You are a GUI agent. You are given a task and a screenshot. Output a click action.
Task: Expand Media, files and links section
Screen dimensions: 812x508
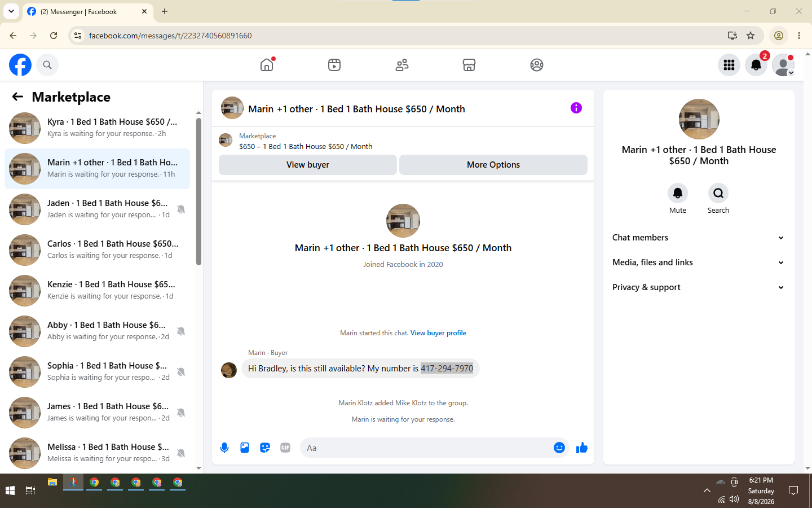tap(699, 262)
